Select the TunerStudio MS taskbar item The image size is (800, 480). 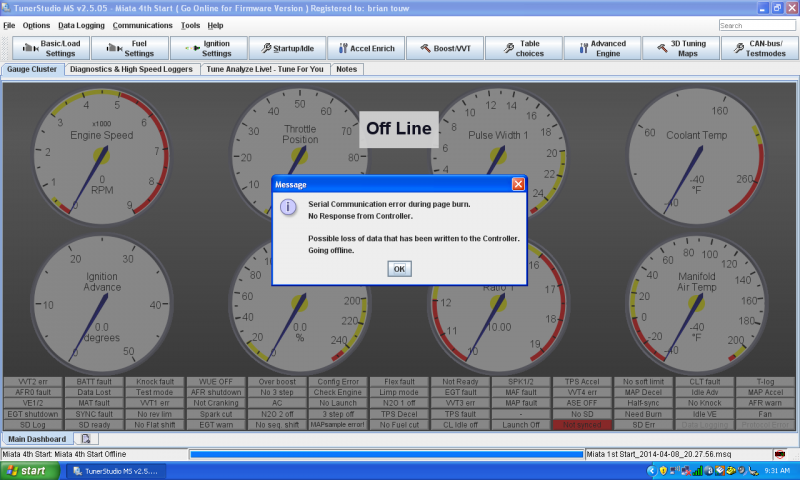115,471
